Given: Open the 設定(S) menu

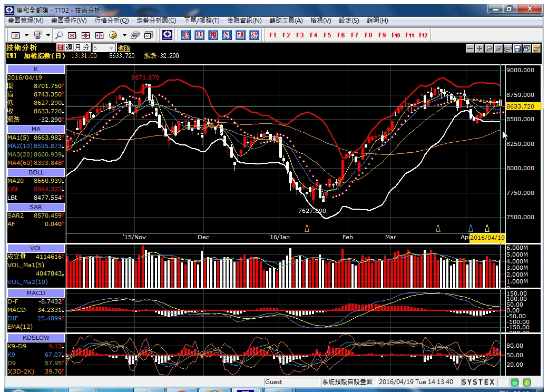Looking at the screenshot, I should coord(349,21).
